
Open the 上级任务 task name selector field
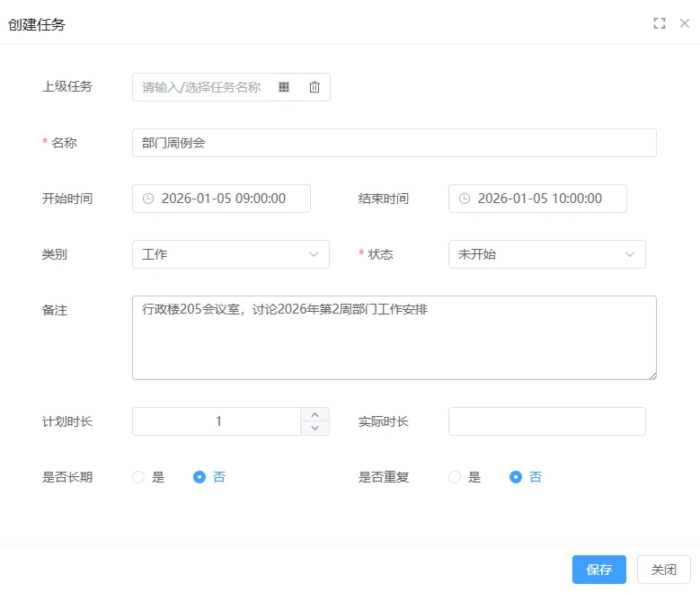point(201,87)
